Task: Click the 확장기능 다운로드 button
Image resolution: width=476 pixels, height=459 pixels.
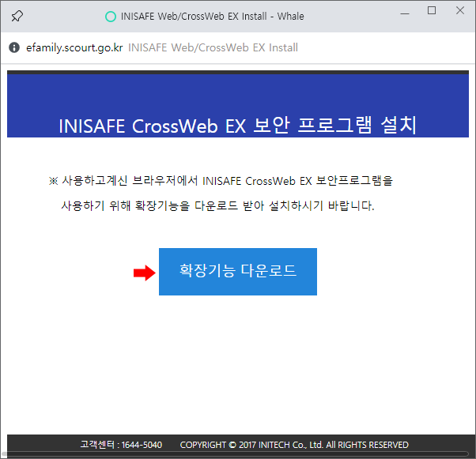Action: click(x=238, y=272)
